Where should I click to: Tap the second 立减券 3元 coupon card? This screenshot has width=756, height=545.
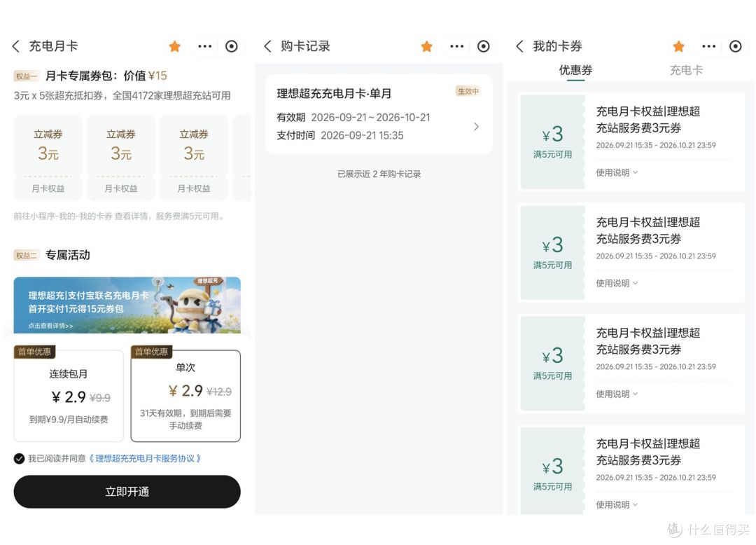[x=121, y=158]
